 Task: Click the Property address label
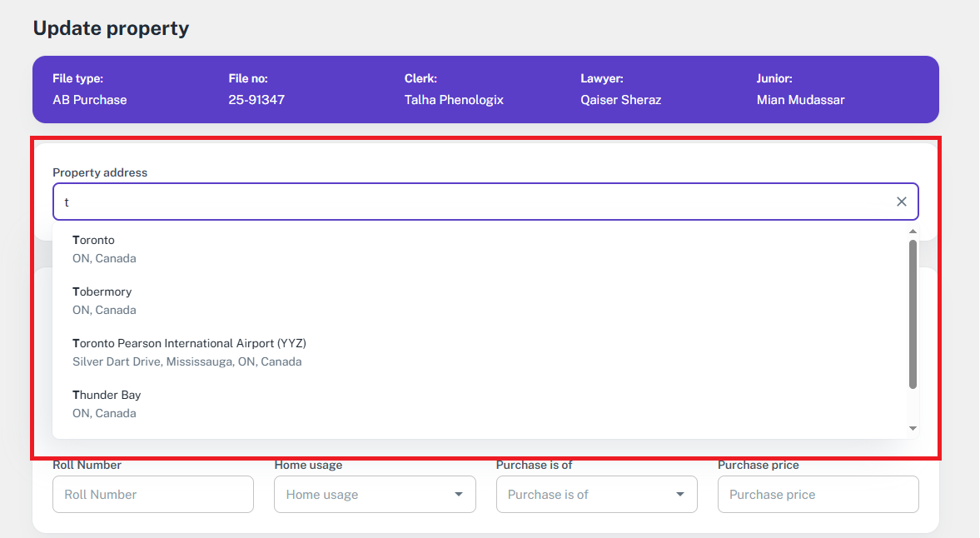[100, 172]
